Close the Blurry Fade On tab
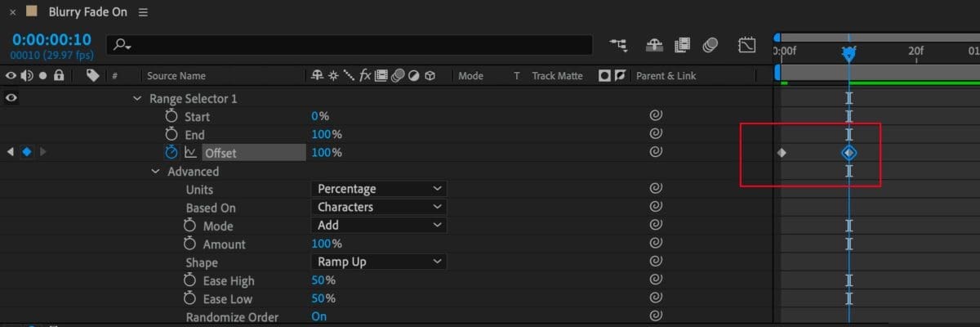The height and width of the screenshot is (327, 980). coord(12,12)
